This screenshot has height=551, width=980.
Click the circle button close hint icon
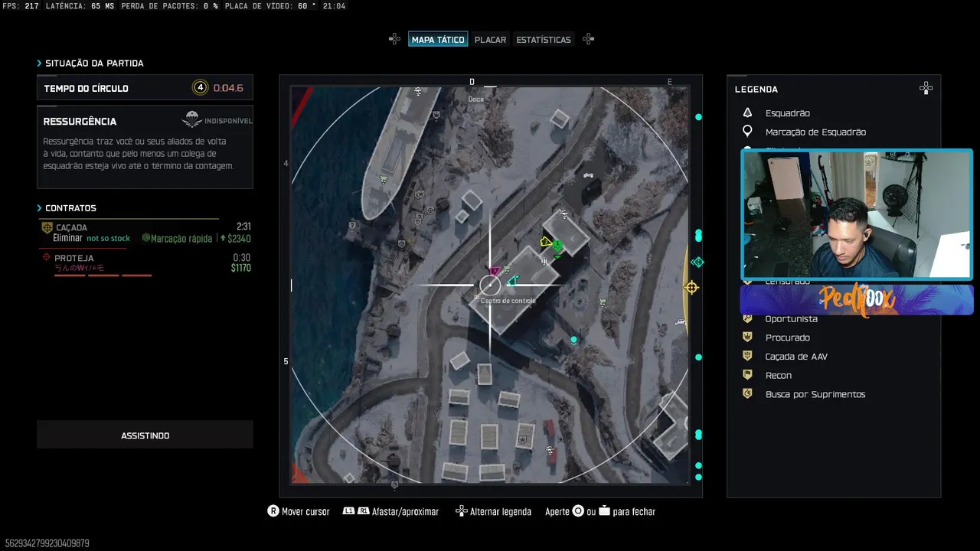click(578, 511)
